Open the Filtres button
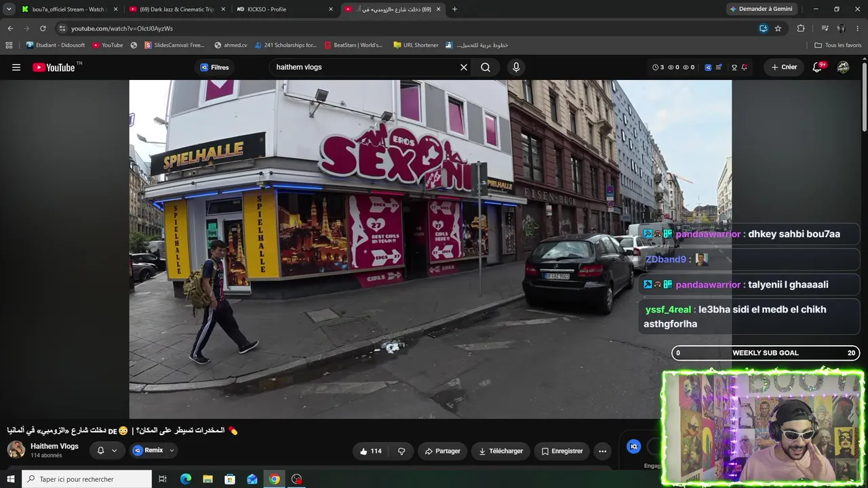 [x=214, y=67]
